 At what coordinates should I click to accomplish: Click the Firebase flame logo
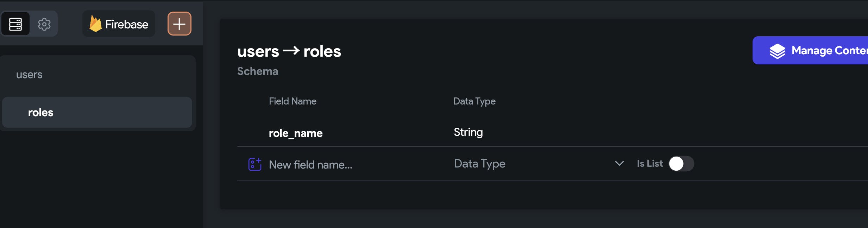pyautogui.click(x=95, y=24)
